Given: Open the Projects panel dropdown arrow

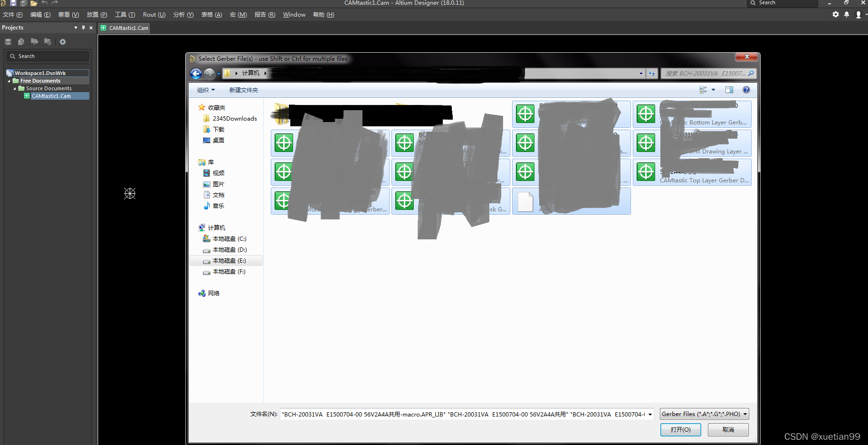Looking at the screenshot, I should pyautogui.click(x=76, y=28).
